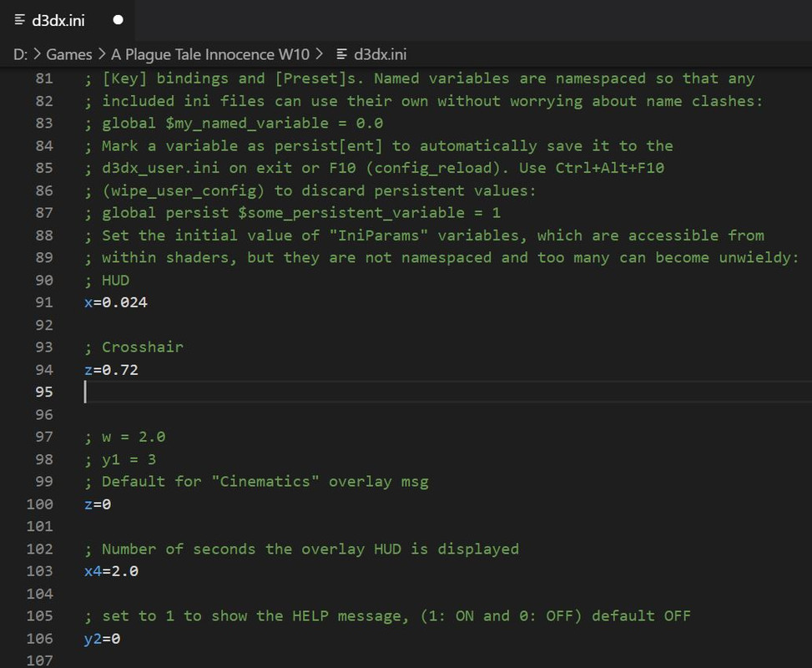Open the D: breadcrumb segment
Image resolution: width=812 pixels, height=668 pixels.
[21, 54]
